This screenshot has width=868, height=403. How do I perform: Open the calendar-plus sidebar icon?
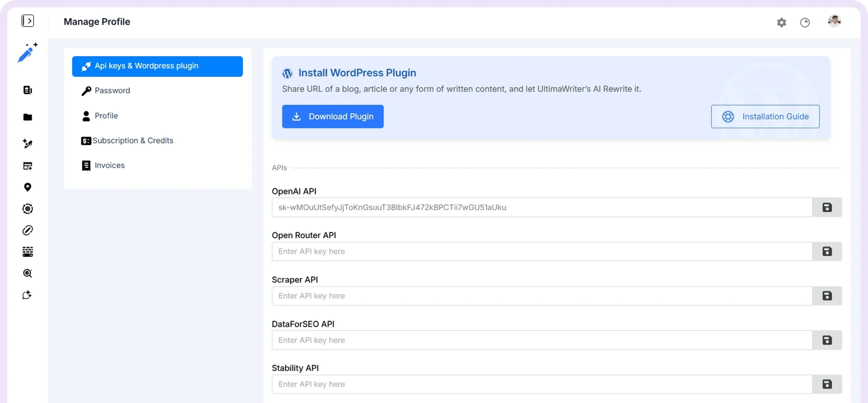click(27, 166)
